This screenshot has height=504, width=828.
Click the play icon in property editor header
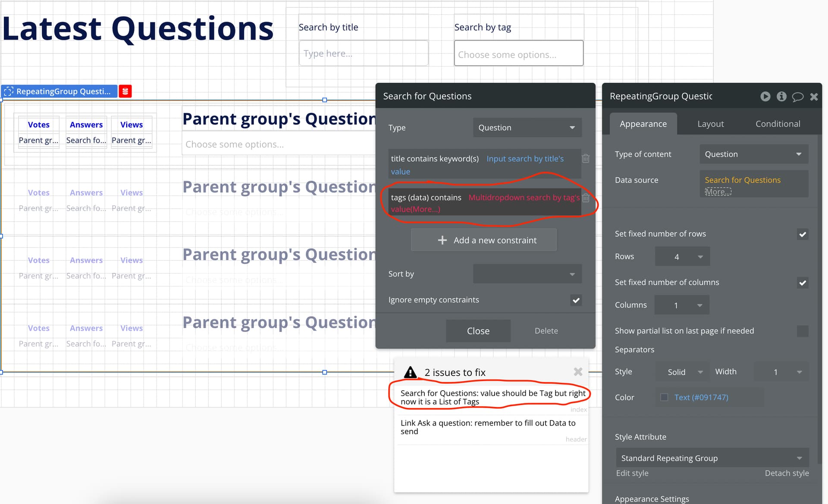pyautogui.click(x=765, y=96)
